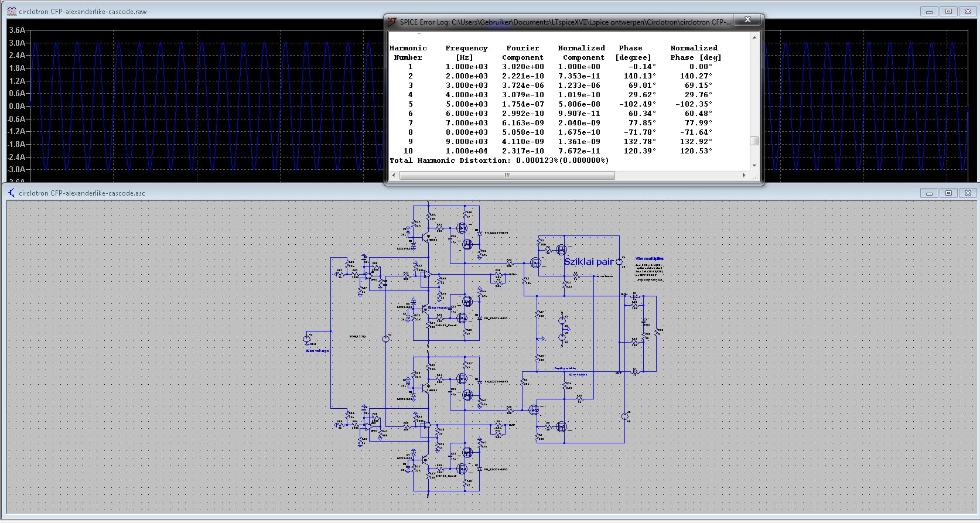Minimize the circlotron .asc schematic window
This screenshot has width=980, height=523.
tap(929, 193)
